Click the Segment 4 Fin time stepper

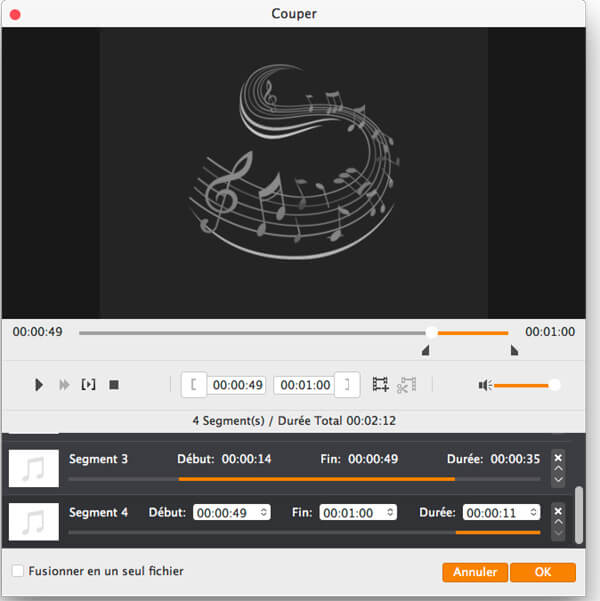389,513
